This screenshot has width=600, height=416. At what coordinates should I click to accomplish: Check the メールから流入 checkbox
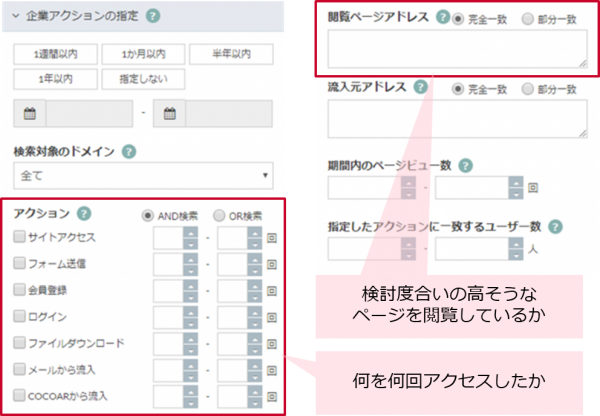[x=19, y=369]
